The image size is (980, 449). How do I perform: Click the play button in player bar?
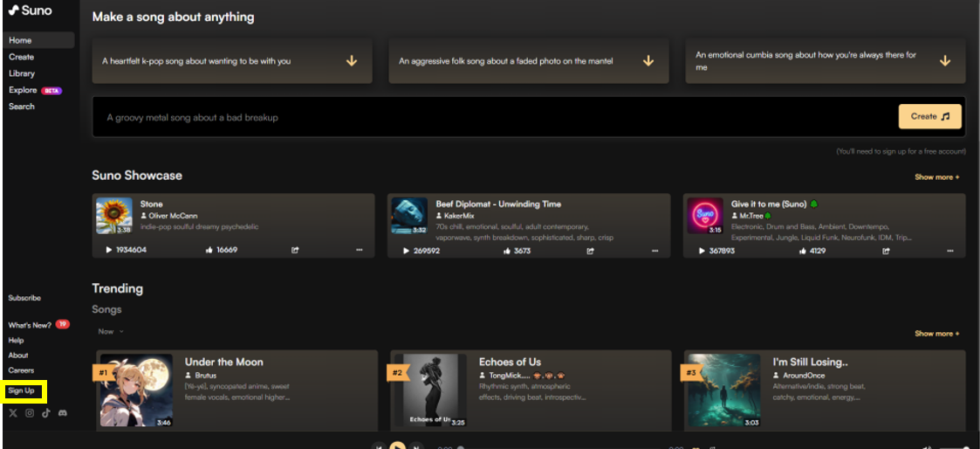pos(398,446)
